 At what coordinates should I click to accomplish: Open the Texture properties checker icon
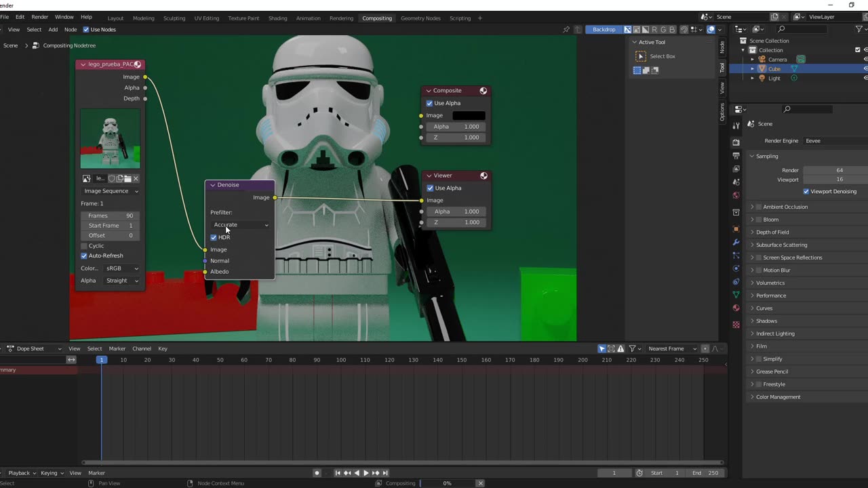(x=736, y=325)
